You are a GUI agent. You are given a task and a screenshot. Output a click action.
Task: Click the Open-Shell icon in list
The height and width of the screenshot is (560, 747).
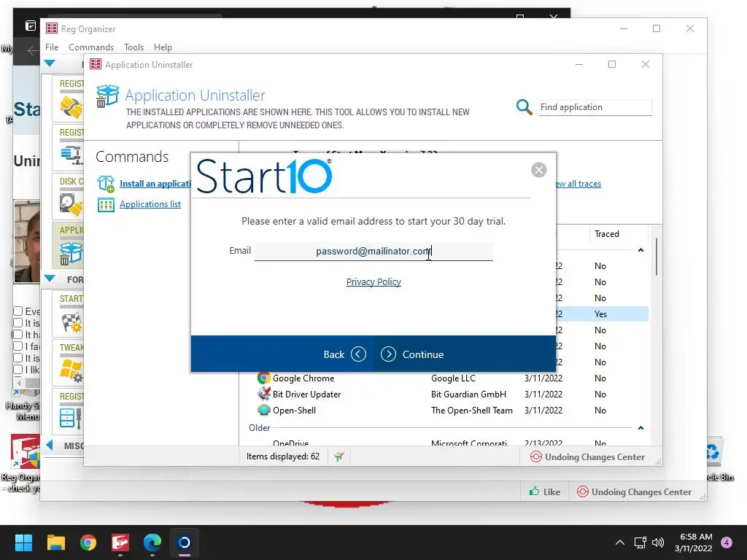263,410
